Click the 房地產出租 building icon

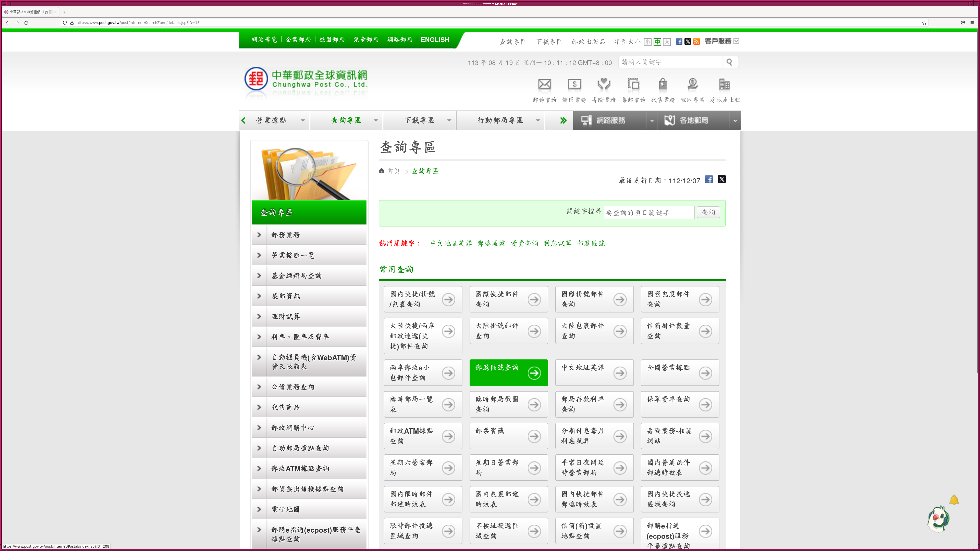pos(724,84)
